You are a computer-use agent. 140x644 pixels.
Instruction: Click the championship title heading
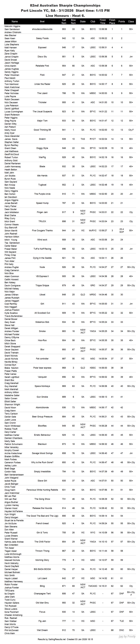65,5
